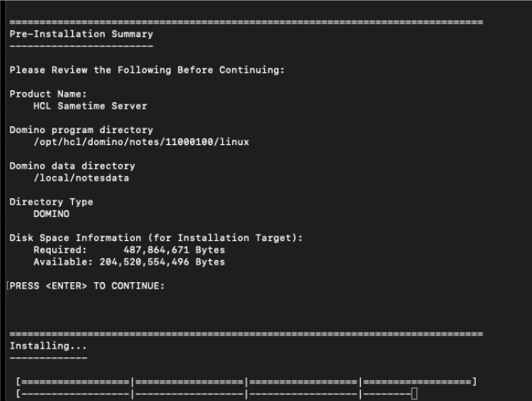This screenshot has width=532, height=401.
Task: Click the Pre-Installation Summary heading
Action: click(81, 34)
